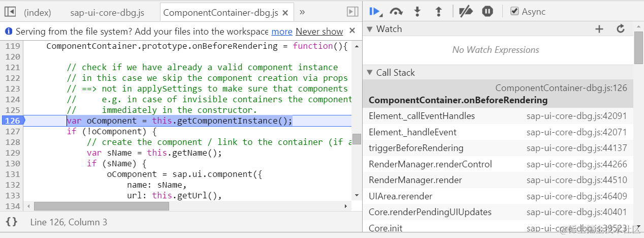Deactivate all breakpoints
Image resolution: width=644 pixels, height=238 pixels.
[x=466, y=11]
